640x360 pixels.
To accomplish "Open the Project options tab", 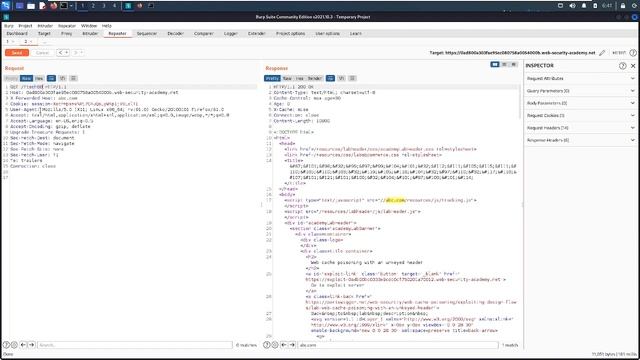I will (290, 33).
